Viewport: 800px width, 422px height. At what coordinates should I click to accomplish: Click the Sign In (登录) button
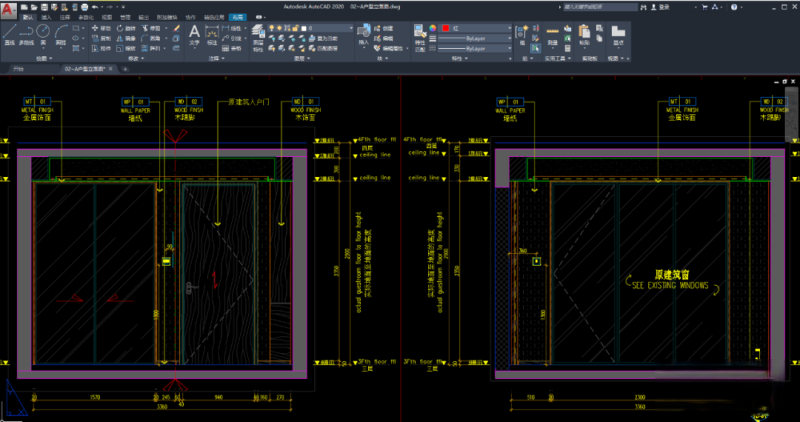(x=659, y=5)
